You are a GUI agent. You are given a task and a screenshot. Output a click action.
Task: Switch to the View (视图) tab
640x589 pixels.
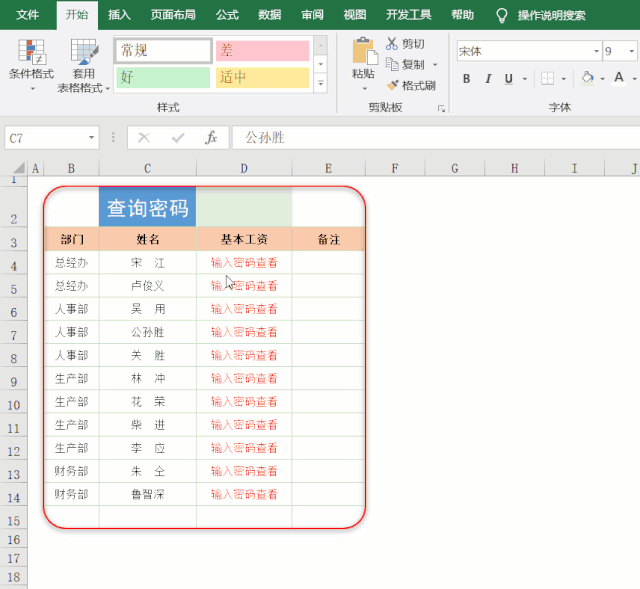click(355, 15)
